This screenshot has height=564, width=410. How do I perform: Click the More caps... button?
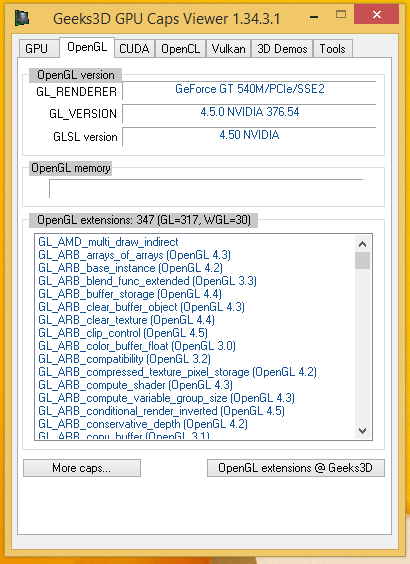tap(82, 468)
